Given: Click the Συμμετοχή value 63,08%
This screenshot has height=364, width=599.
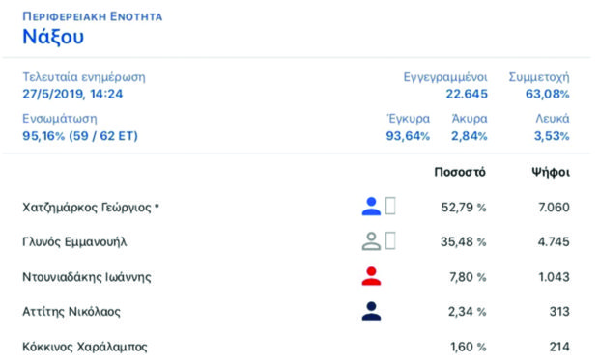Looking at the screenshot, I should [x=548, y=94].
